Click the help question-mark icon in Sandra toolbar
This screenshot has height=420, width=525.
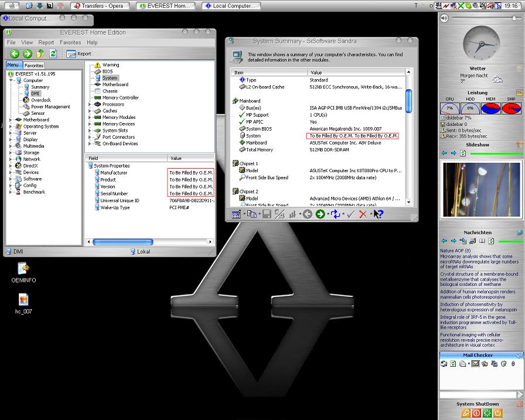378,214
